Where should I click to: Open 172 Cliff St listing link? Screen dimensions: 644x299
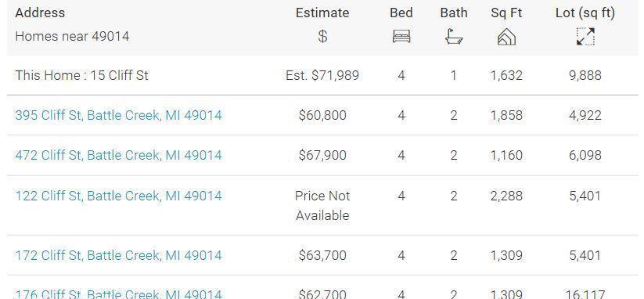coord(118,255)
